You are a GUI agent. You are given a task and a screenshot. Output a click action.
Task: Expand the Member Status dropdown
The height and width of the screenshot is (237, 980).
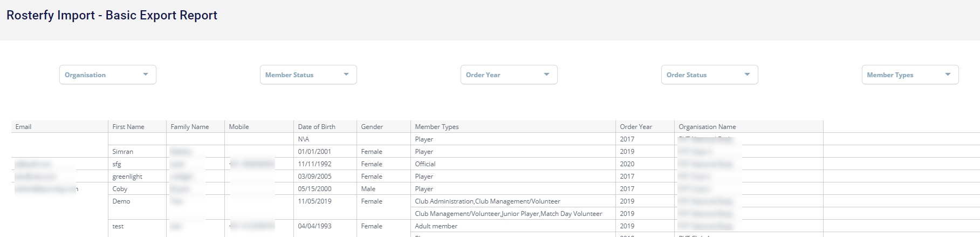point(308,75)
